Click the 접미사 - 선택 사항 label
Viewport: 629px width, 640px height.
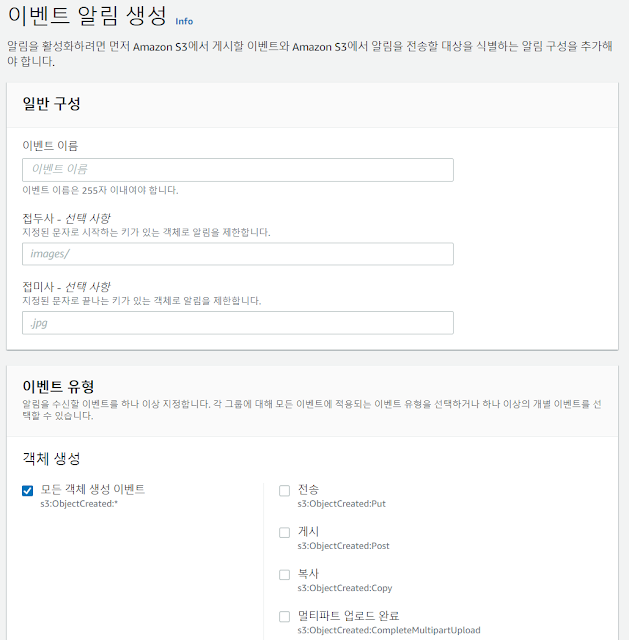pos(66,287)
